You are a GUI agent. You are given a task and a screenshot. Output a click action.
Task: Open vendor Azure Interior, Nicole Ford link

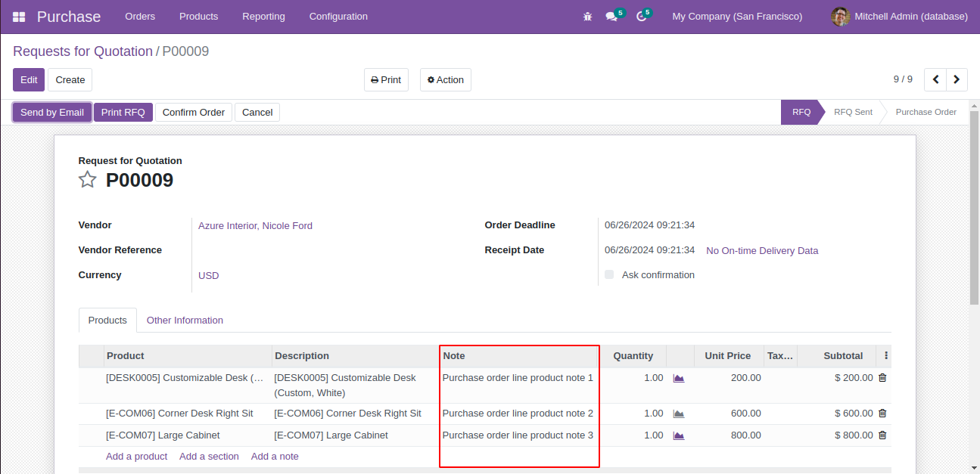click(x=255, y=226)
